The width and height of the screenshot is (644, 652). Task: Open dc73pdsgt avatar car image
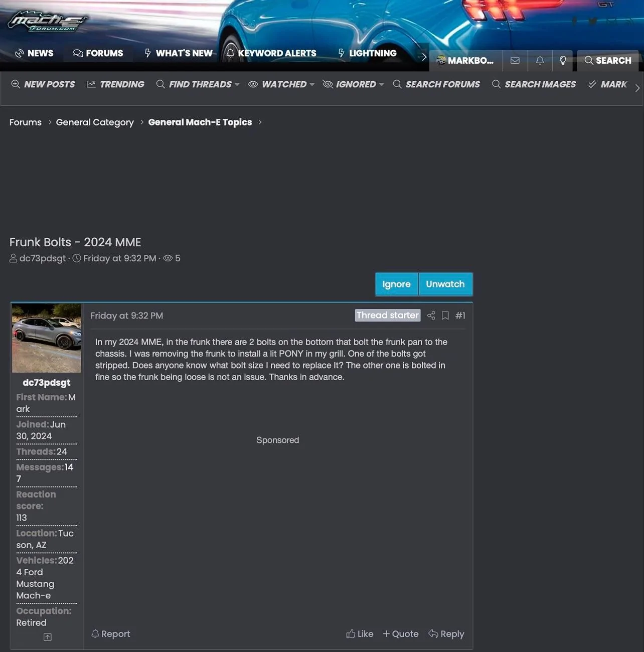pyautogui.click(x=47, y=338)
